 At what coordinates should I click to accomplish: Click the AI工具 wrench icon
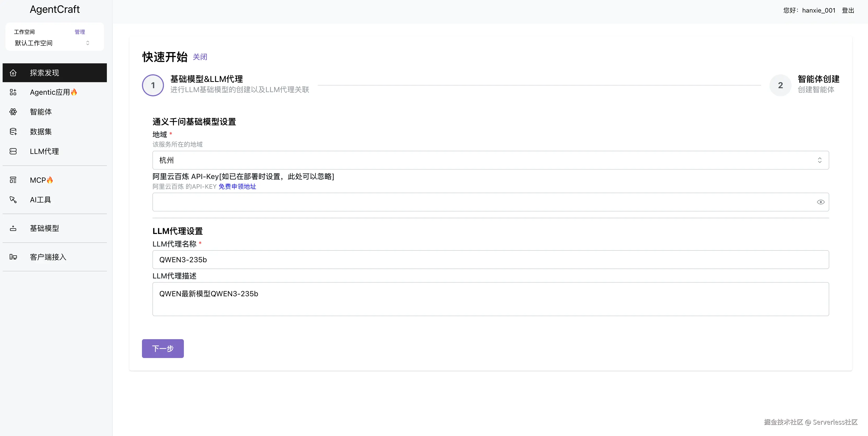click(13, 200)
